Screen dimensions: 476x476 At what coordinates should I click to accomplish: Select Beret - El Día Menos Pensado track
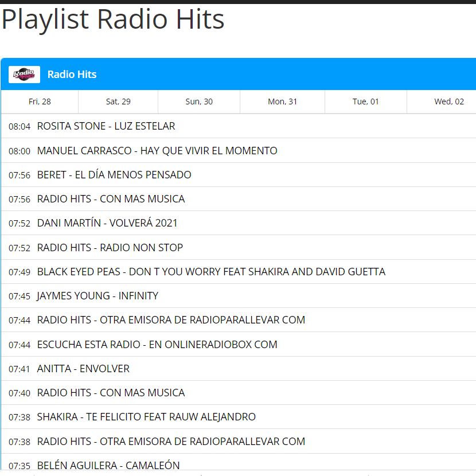(114, 175)
